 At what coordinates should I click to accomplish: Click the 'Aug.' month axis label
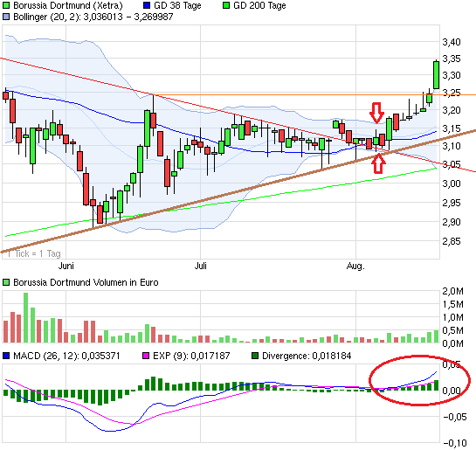coord(355,267)
